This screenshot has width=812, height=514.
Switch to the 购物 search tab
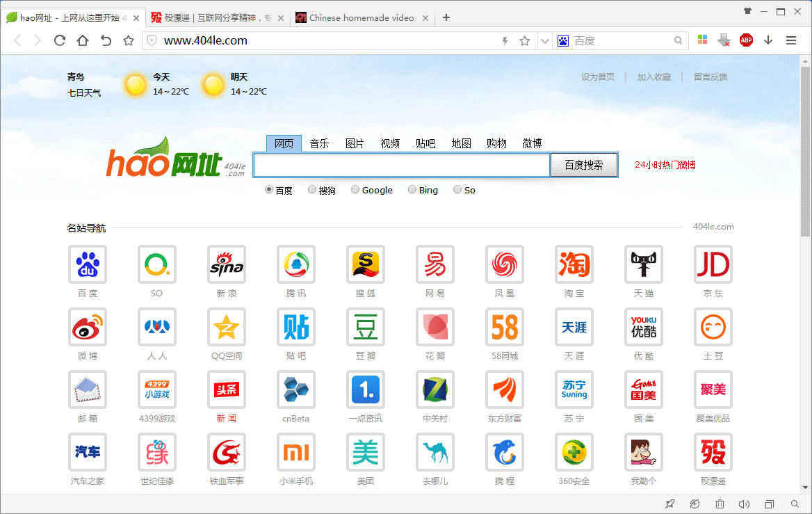[496, 143]
